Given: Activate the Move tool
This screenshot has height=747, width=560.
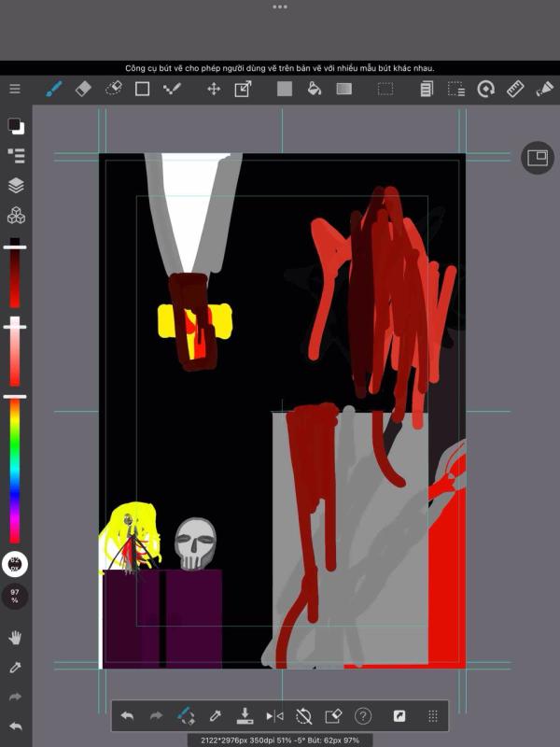Looking at the screenshot, I should click(x=213, y=89).
